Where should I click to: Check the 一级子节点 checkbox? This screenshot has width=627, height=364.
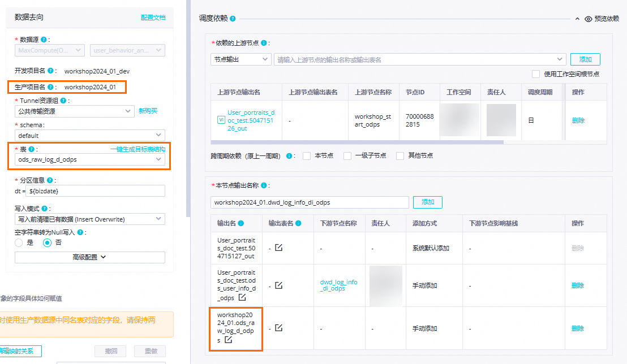[347, 156]
